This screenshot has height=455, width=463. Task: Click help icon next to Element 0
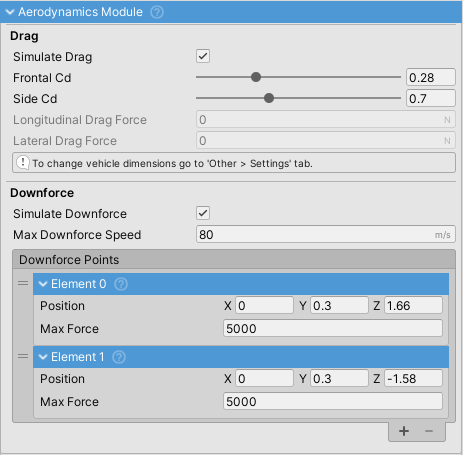(x=121, y=284)
